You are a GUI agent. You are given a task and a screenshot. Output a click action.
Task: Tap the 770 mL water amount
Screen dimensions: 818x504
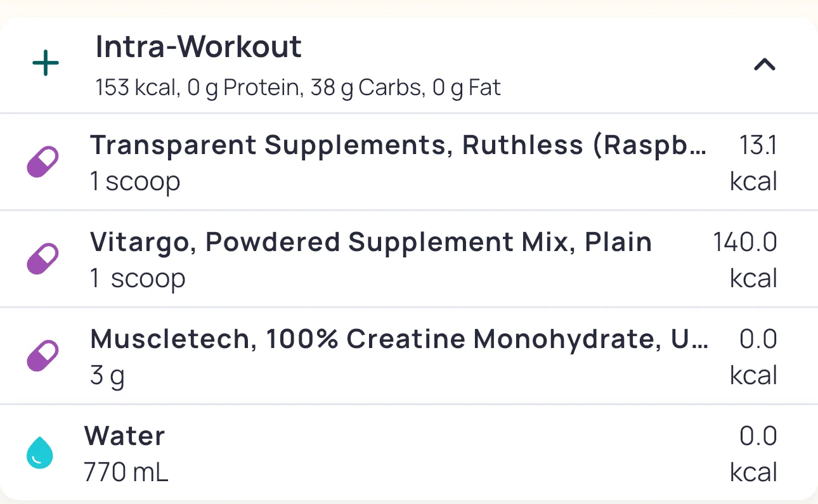click(x=126, y=472)
